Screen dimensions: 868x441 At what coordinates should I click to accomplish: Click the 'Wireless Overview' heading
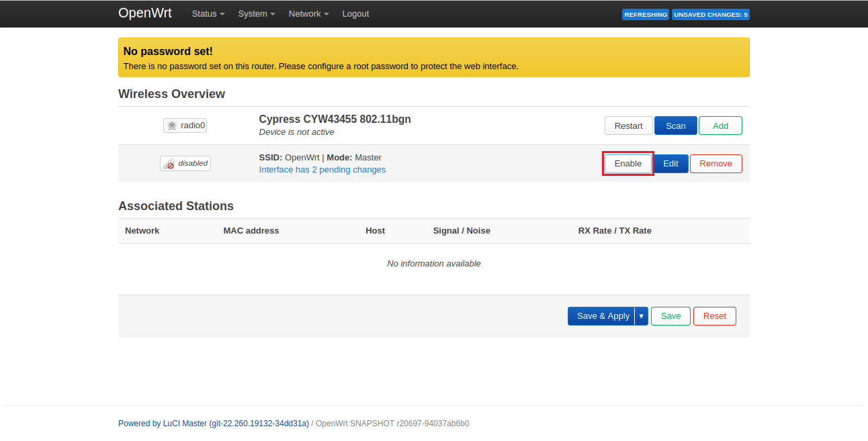tap(172, 94)
